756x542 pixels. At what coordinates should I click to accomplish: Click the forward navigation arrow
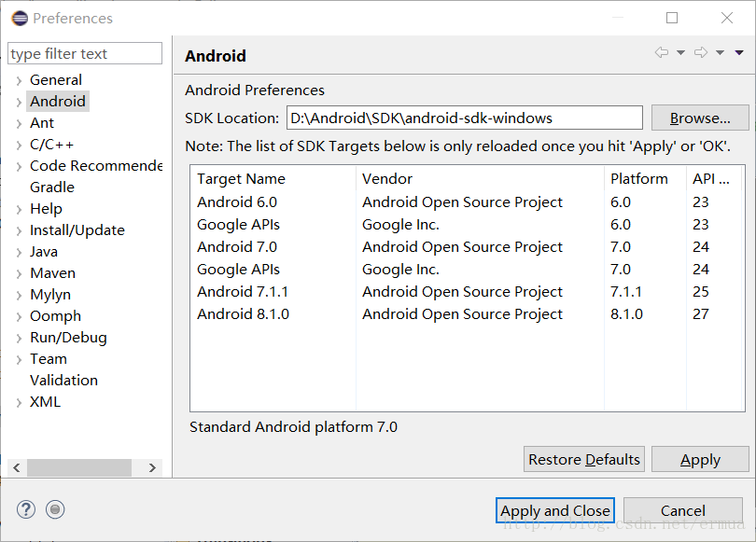click(x=701, y=53)
